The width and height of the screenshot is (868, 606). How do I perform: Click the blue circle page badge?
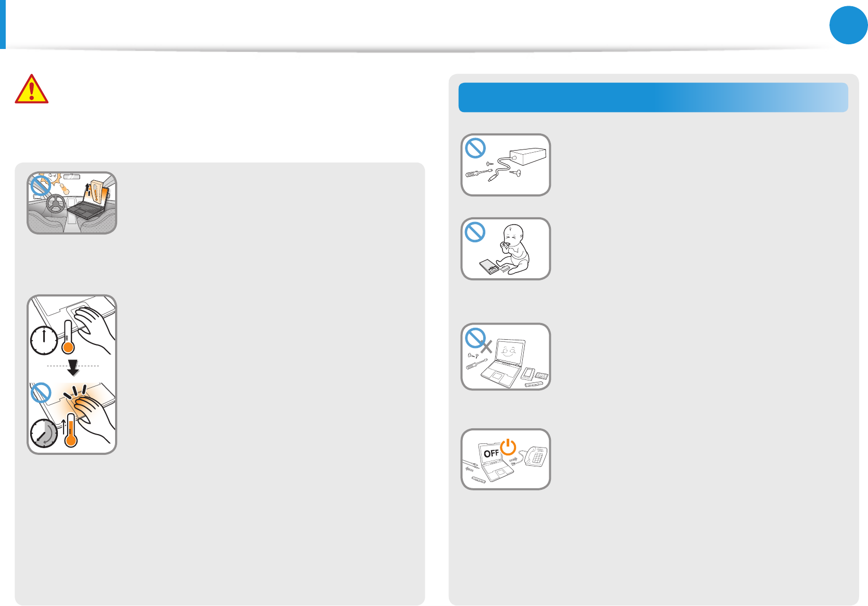[x=848, y=25]
